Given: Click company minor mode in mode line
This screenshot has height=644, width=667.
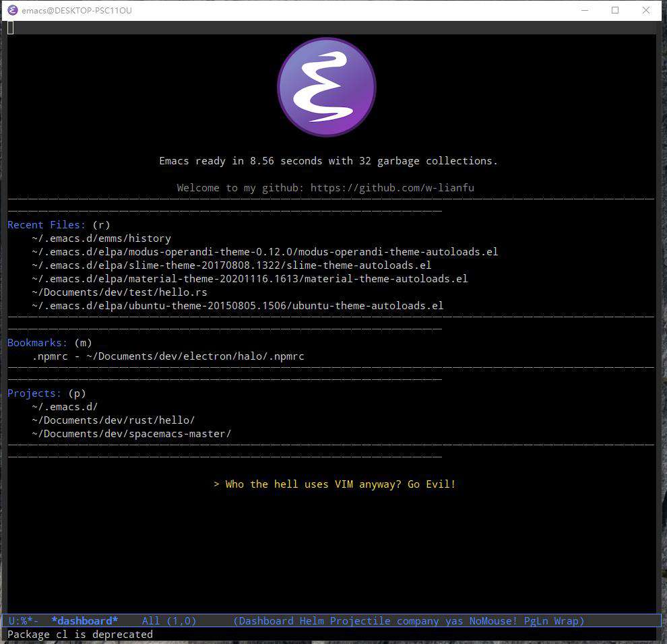Looking at the screenshot, I should point(418,620).
